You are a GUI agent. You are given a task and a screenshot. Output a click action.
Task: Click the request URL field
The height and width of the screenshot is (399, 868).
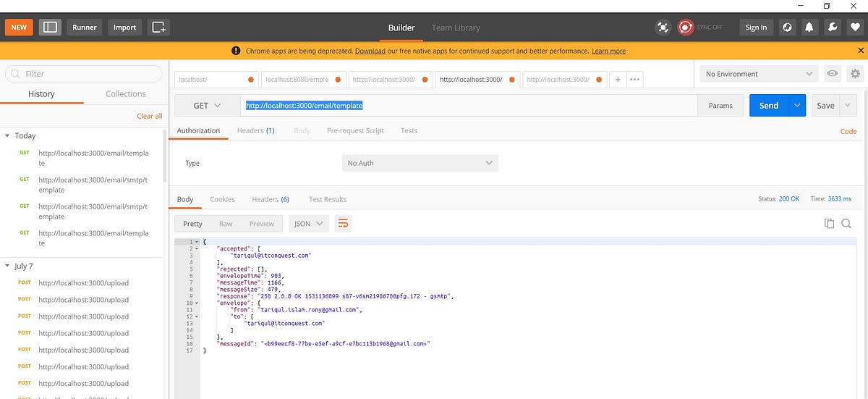[469, 106]
